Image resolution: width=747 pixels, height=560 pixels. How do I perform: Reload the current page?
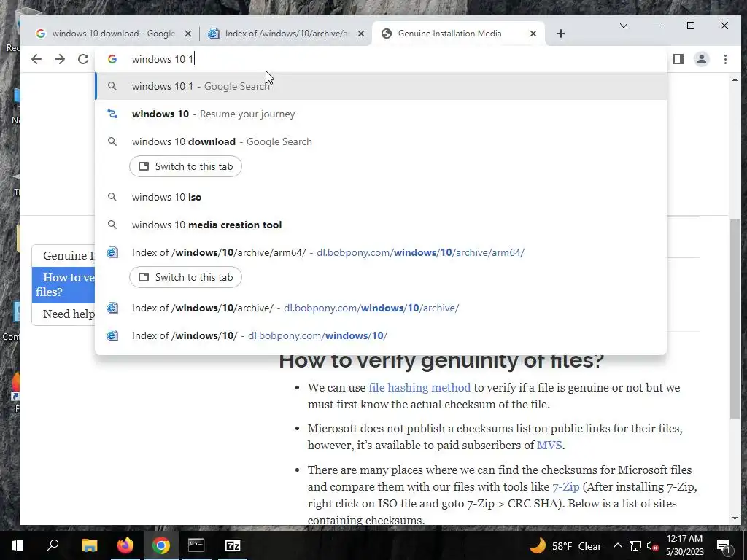83,59
